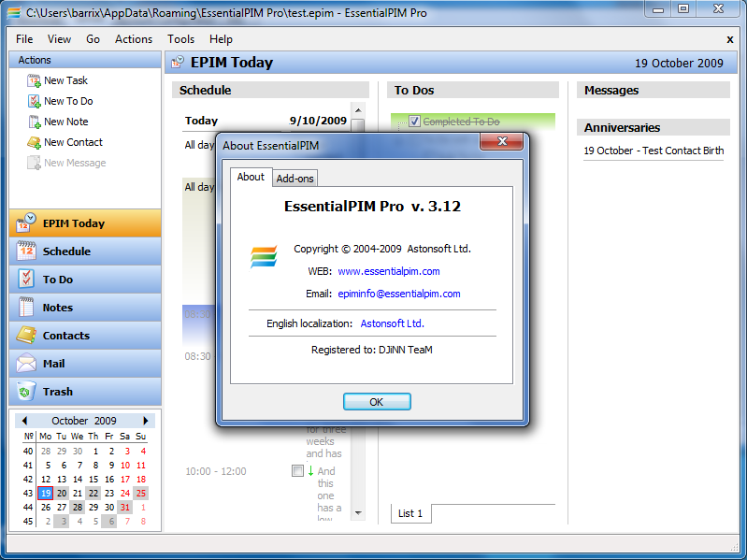Click the epiminfo@essentialpim.com email link
Viewport: 747px width, 560px height.
399,294
